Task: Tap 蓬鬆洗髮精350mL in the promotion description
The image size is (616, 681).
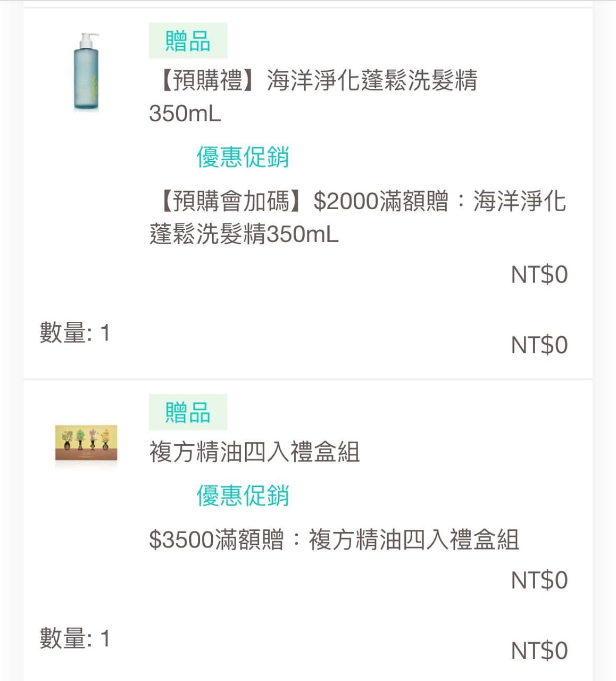Action: [x=244, y=234]
